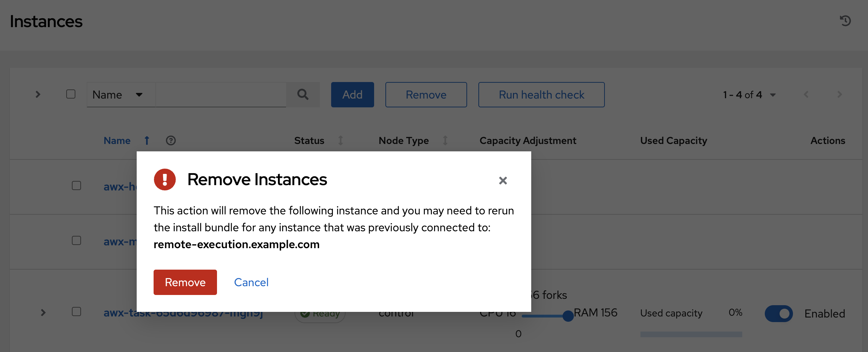Expand the awx-task instance row
This screenshot has width=868, height=352.
[x=43, y=313]
